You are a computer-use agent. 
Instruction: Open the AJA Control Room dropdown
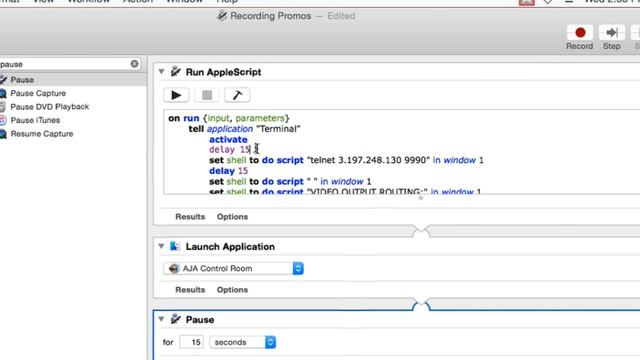(233, 269)
